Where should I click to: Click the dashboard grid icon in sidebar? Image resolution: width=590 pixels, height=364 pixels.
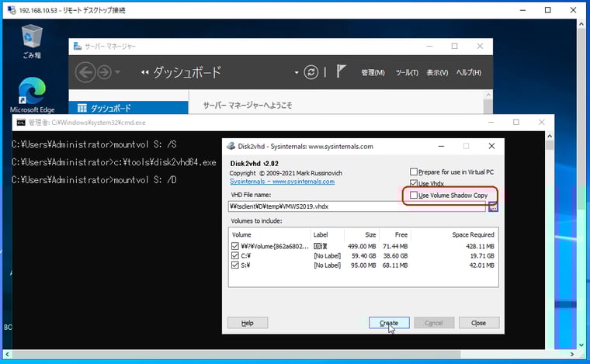82,109
